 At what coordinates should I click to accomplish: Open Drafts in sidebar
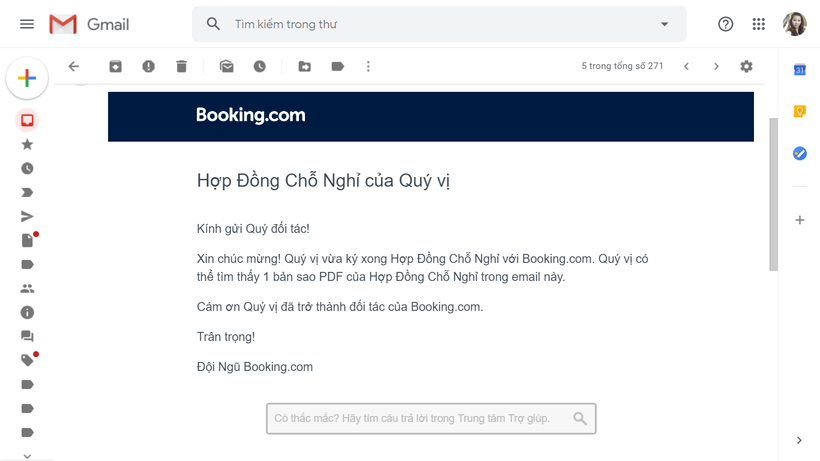pyautogui.click(x=27, y=240)
